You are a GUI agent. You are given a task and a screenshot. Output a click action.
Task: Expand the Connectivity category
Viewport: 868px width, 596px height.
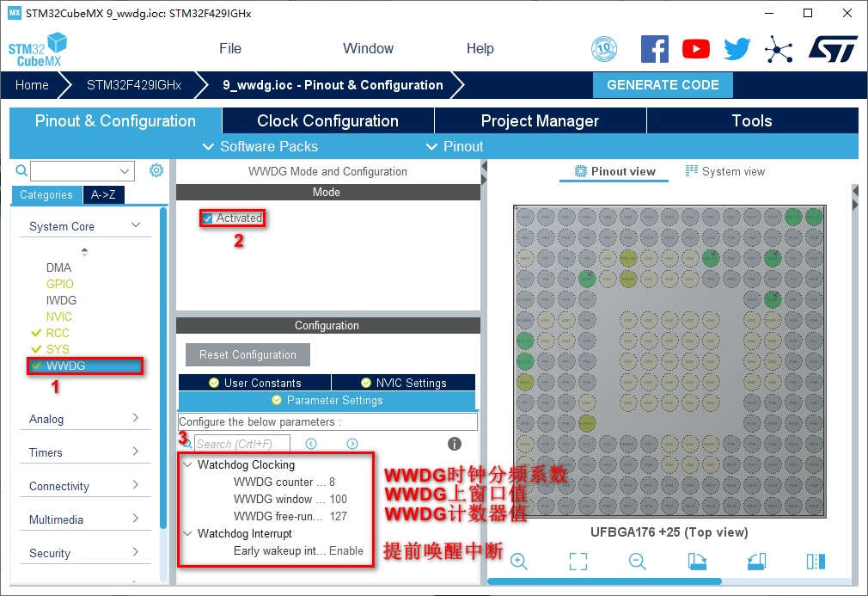(x=83, y=486)
